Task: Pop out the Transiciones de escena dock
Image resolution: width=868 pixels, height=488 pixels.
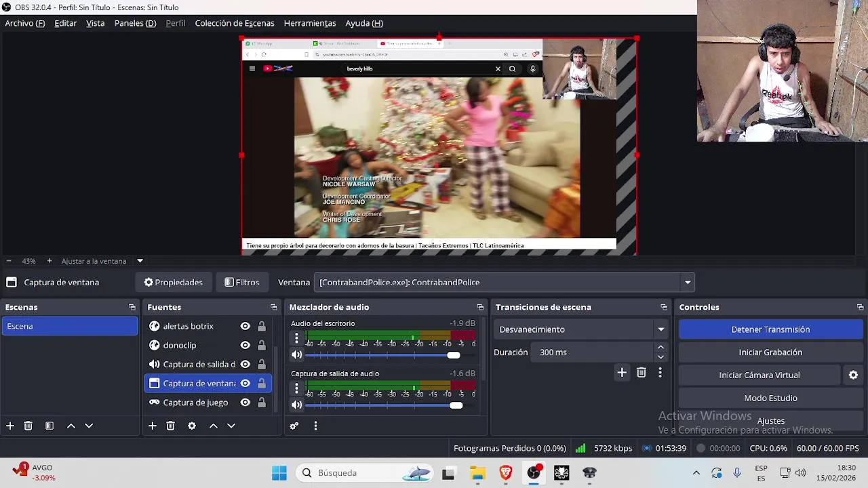Action: point(664,307)
